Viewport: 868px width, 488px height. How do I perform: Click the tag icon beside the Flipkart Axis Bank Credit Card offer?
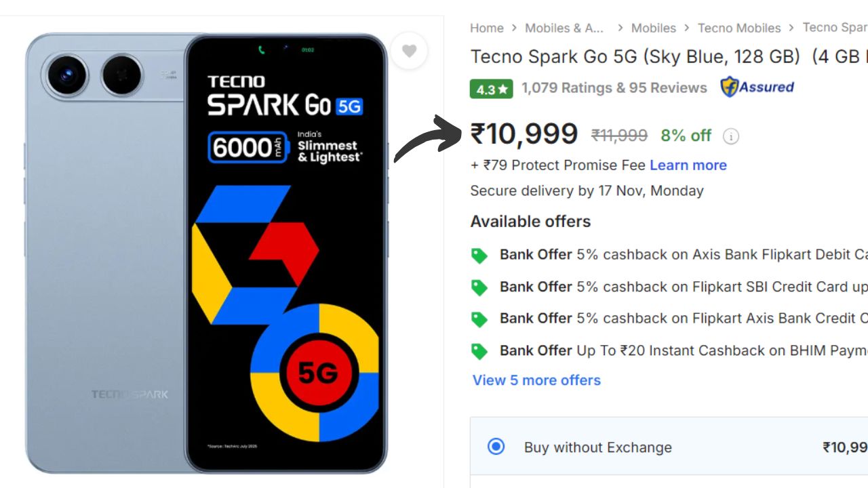[479, 319]
